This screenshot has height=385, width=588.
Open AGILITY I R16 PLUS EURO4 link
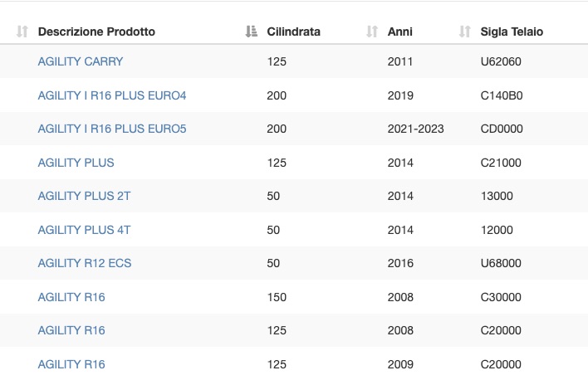coord(112,95)
